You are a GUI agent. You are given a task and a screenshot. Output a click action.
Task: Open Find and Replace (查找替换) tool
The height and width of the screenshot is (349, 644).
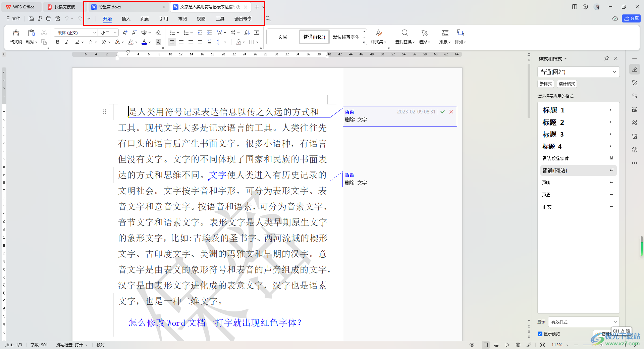[x=405, y=36]
